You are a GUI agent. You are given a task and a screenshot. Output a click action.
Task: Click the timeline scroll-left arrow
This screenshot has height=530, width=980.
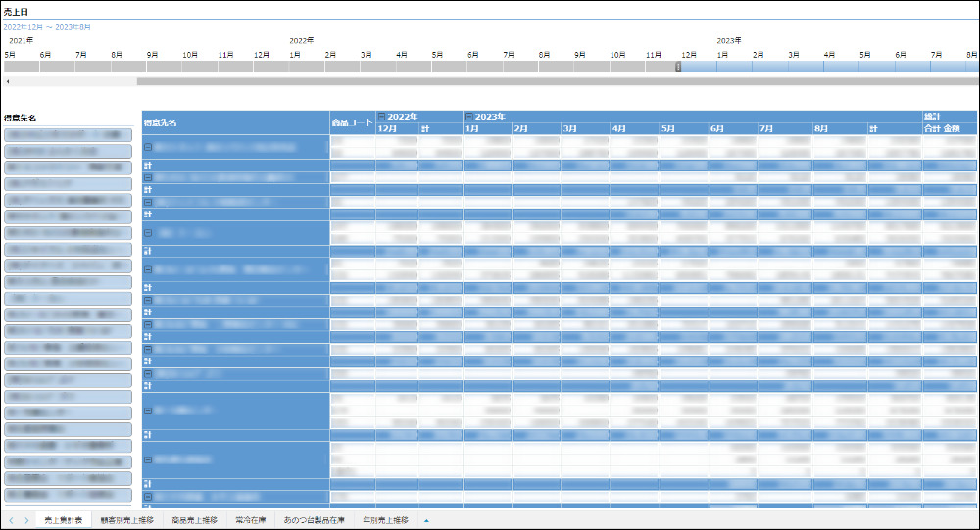tap(8, 81)
